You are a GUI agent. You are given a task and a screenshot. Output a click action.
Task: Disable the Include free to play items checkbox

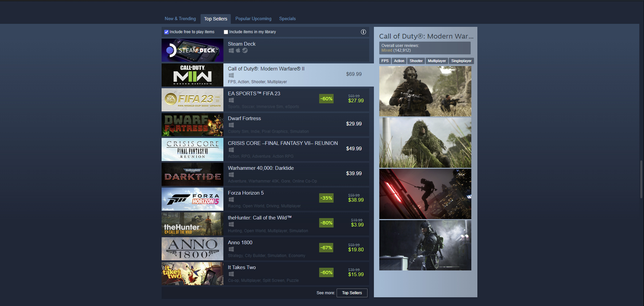coord(166,32)
